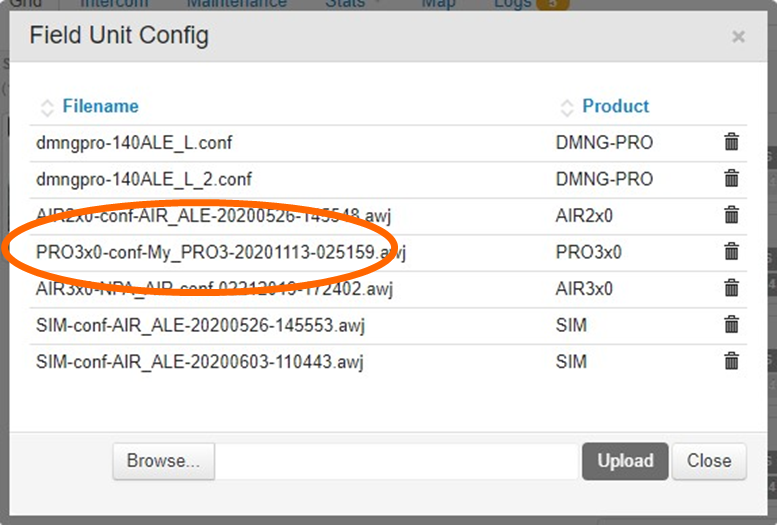Image resolution: width=777 pixels, height=525 pixels.
Task: Dismiss dialog using the top-right X
Action: [x=738, y=37]
